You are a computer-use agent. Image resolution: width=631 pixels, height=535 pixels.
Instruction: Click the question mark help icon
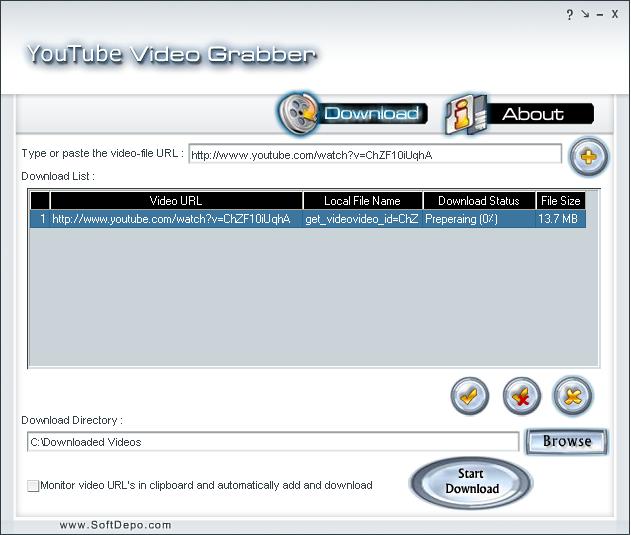pyautogui.click(x=569, y=15)
